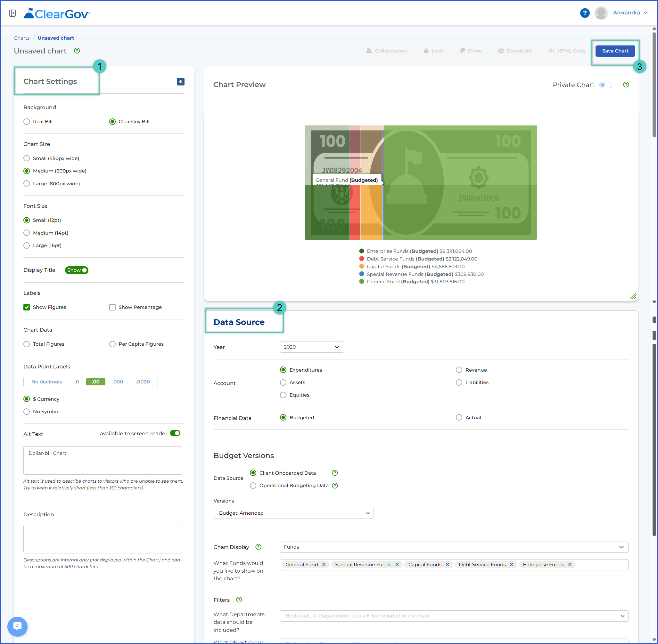Screen dimensions: 658x644
Task: Click the Save Chart button
Action: coord(615,51)
